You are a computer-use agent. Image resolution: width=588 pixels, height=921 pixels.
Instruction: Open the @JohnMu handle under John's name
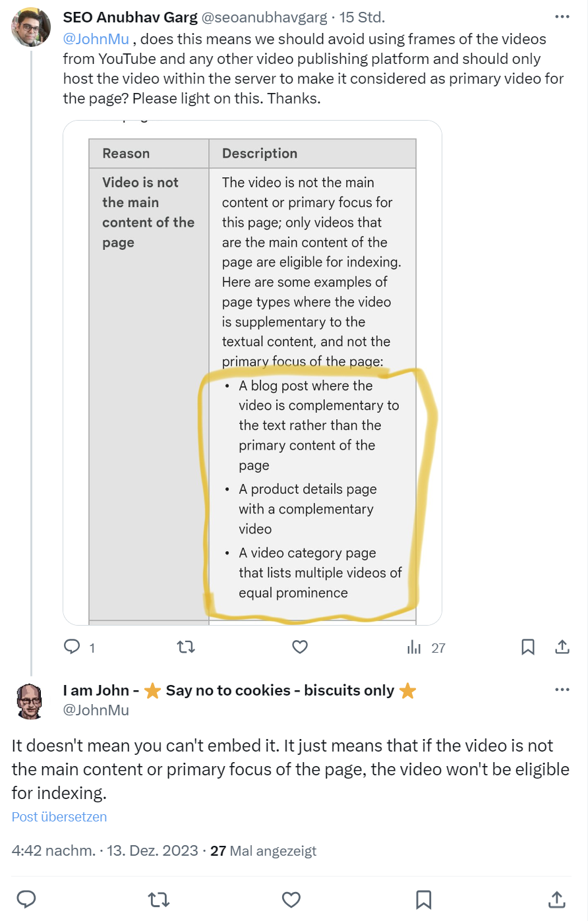click(x=96, y=710)
